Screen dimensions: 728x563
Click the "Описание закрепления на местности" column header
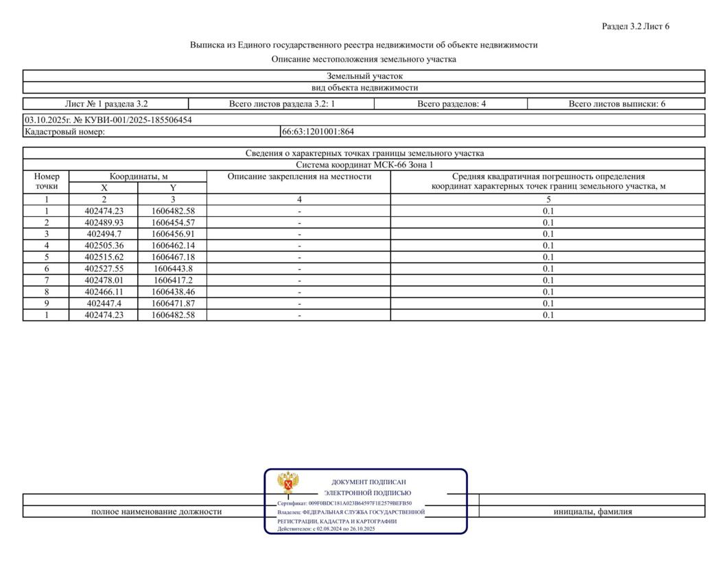(299, 177)
